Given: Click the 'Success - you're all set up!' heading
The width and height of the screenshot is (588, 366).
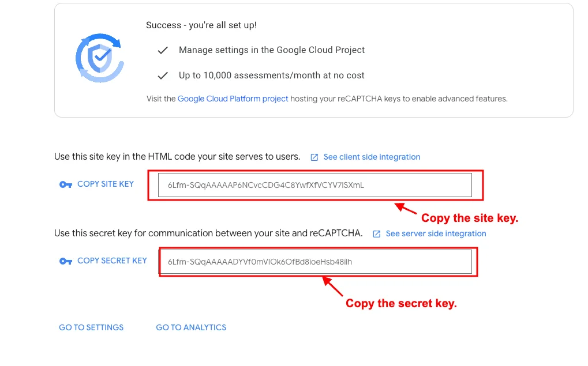Looking at the screenshot, I should pos(201,25).
